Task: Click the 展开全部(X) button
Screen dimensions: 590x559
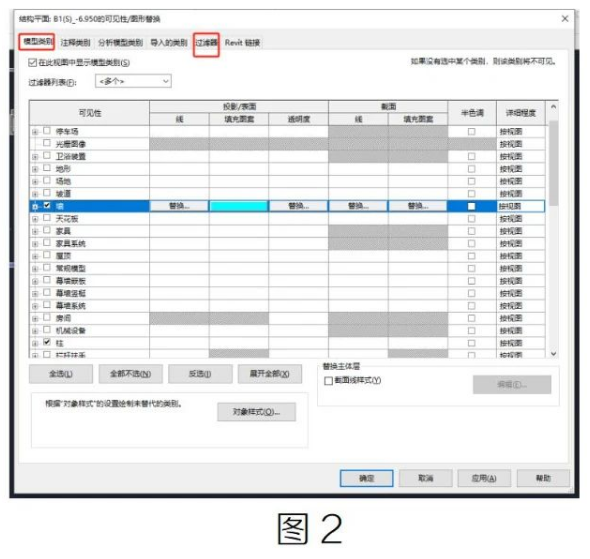Action: point(270,374)
